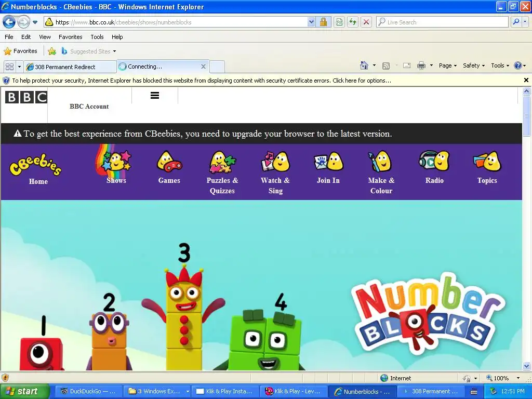Expand the address bar history dropdown
This screenshot has width=532, height=399.
[x=311, y=22]
